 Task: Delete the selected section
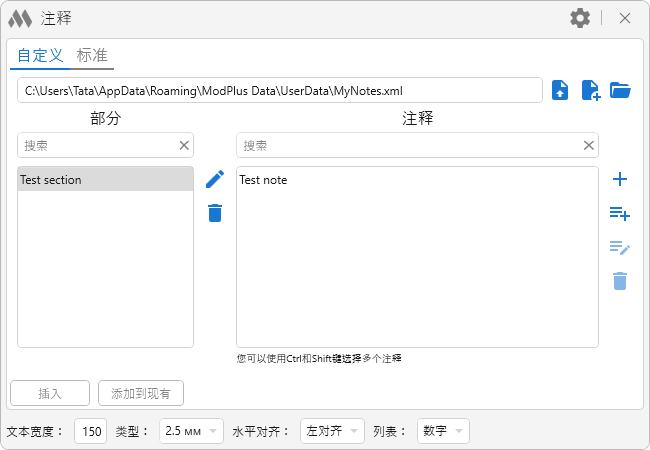point(215,213)
